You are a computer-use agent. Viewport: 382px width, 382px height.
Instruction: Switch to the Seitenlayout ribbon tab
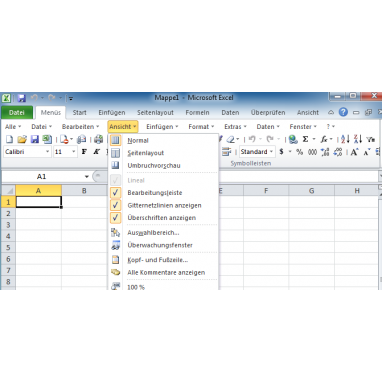pos(155,113)
